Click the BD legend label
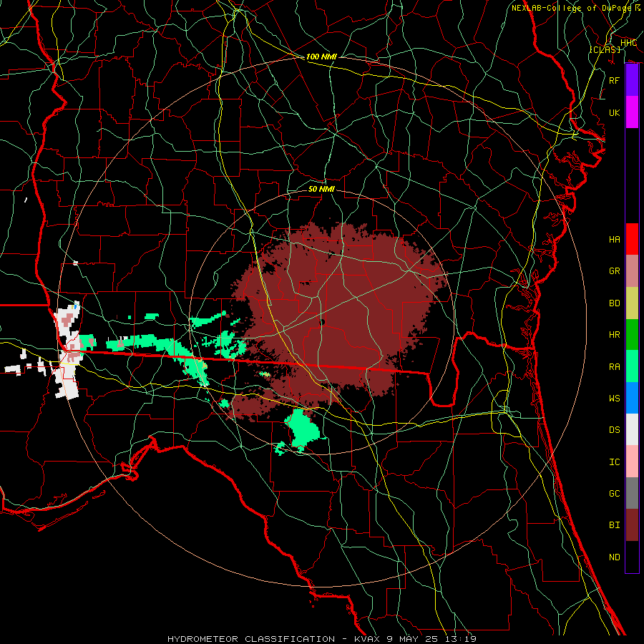This screenshot has width=644, height=644. coord(615,303)
